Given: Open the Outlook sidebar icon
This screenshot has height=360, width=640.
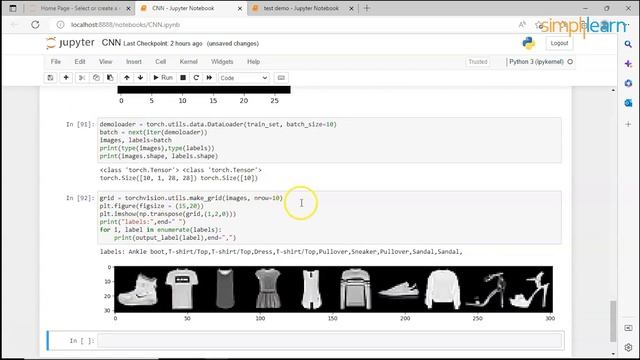Looking at the screenshot, I should (628, 103).
